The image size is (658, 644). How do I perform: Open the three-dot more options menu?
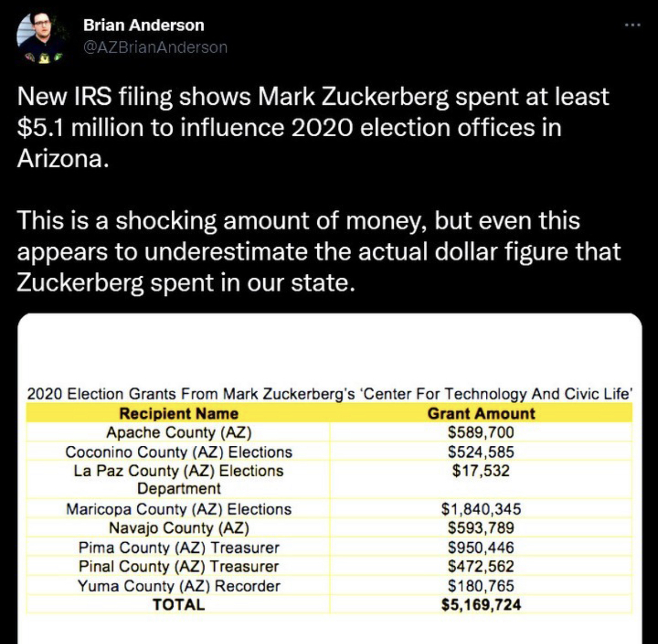pyautogui.click(x=632, y=25)
